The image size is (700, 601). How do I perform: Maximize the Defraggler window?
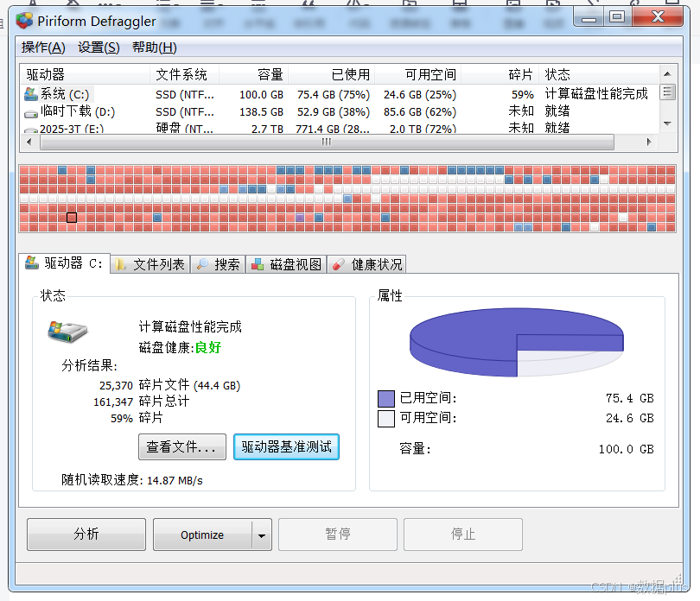point(617,17)
